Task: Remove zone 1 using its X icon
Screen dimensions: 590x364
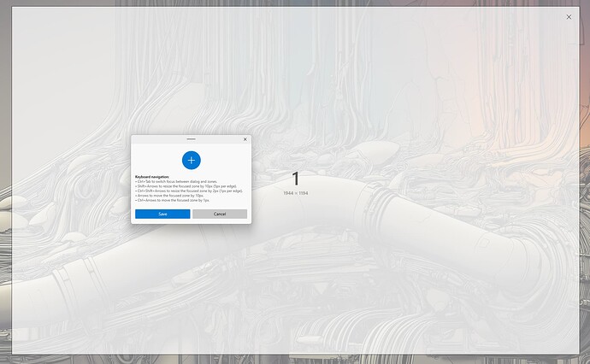Action: (569, 16)
